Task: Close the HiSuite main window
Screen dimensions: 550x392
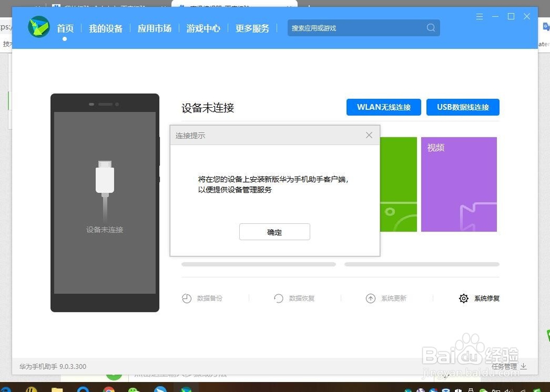Action: pyautogui.click(x=527, y=16)
